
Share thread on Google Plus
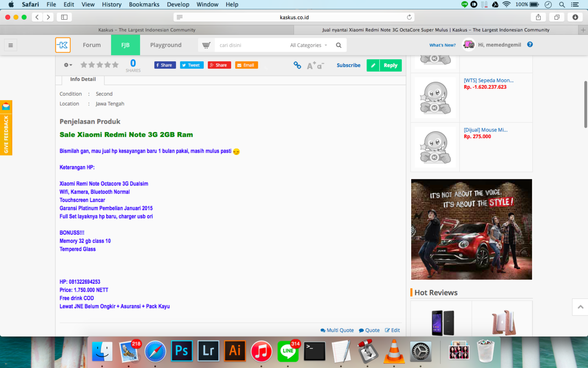(219, 65)
